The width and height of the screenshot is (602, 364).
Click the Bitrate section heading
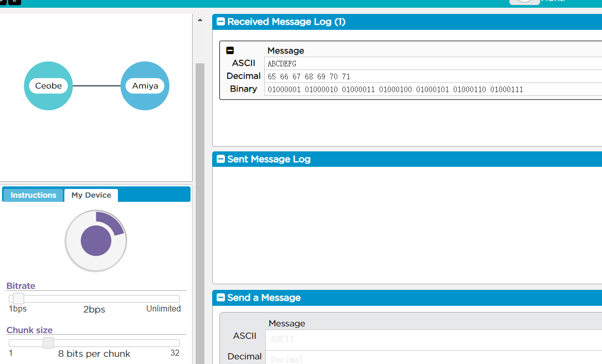(21, 286)
